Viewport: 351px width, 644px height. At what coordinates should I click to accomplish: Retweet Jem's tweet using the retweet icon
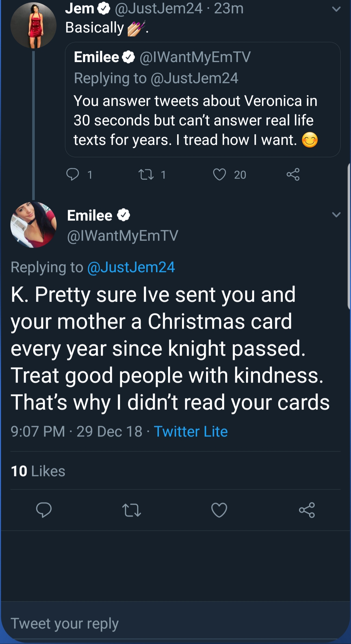tap(146, 175)
